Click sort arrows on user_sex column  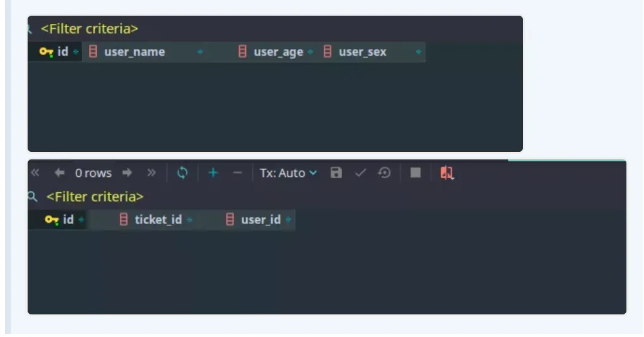419,51
